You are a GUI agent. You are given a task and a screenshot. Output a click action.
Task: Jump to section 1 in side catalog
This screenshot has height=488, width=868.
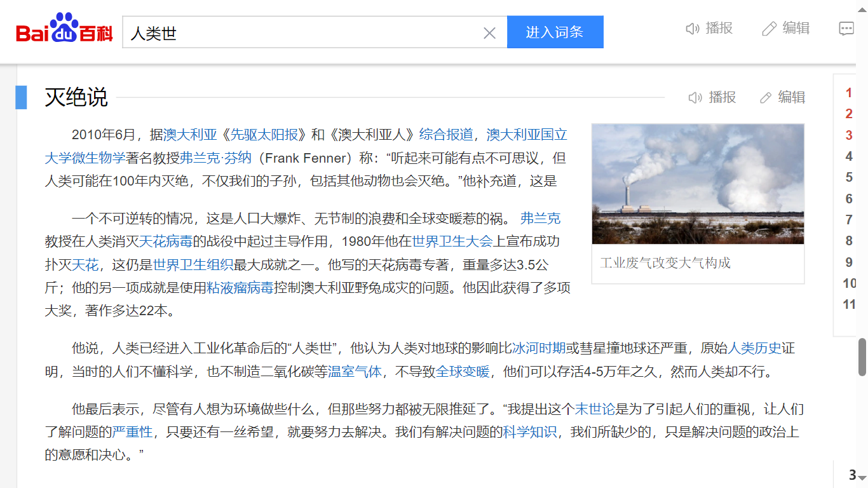click(x=849, y=93)
